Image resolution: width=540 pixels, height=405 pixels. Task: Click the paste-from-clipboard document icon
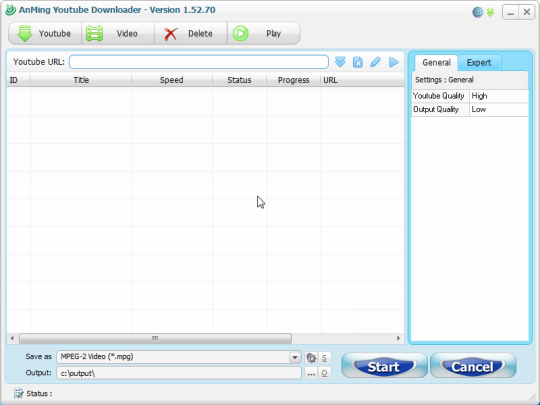pos(358,62)
